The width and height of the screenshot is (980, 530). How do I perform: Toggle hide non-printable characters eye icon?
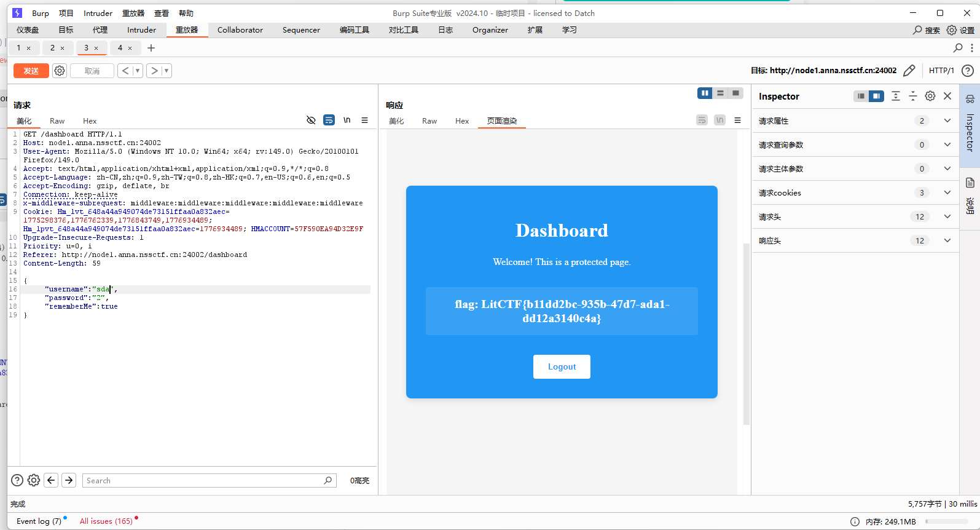tap(311, 121)
